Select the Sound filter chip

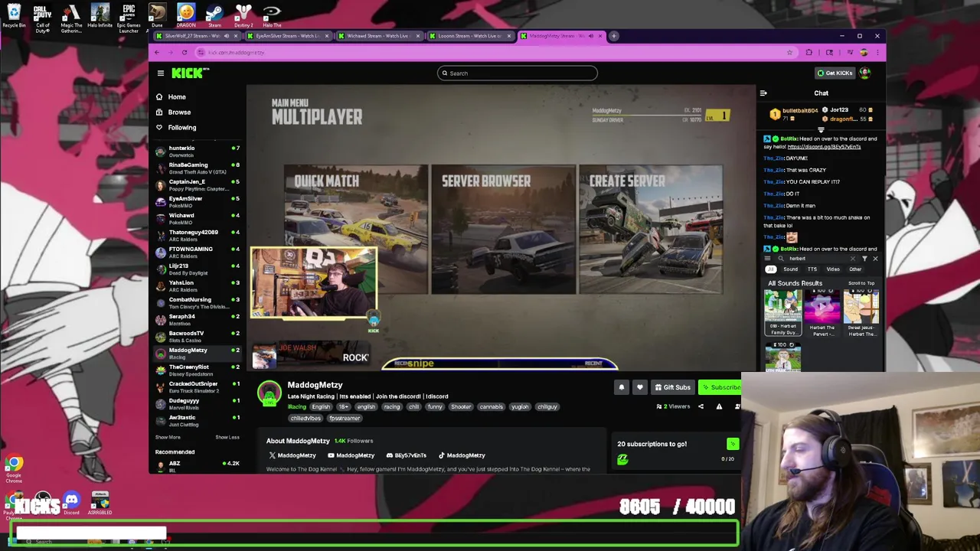790,269
